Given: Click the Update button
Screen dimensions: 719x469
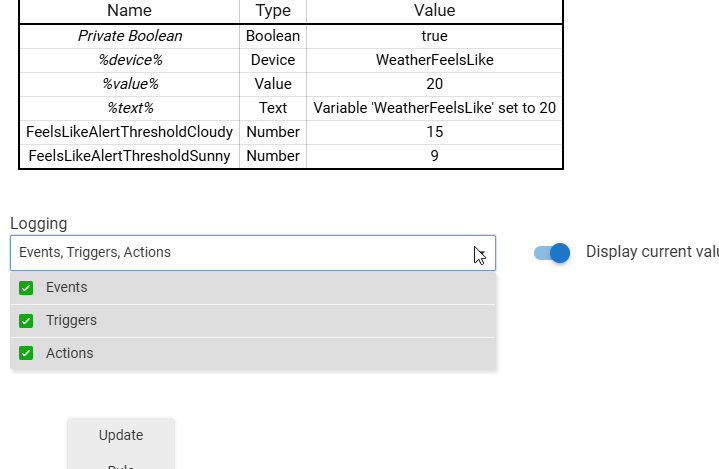Looking at the screenshot, I should (x=121, y=435).
